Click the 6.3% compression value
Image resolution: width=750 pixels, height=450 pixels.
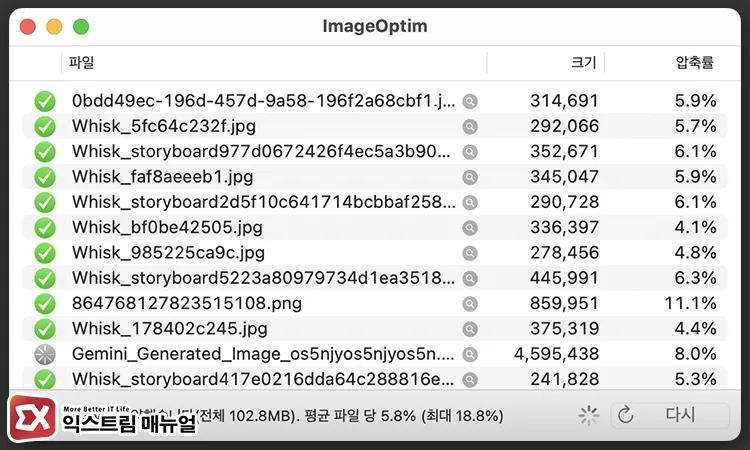click(x=695, y=278)
